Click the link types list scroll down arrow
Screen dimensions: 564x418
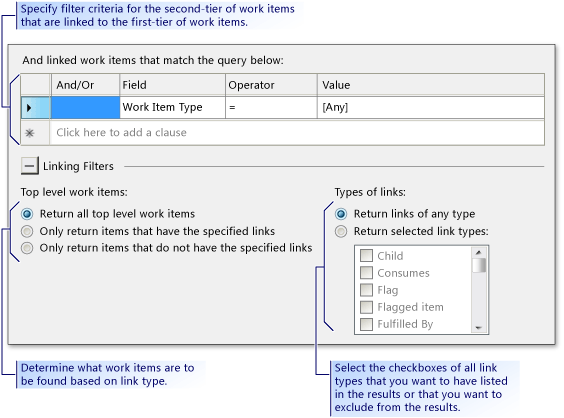point(479,328)
